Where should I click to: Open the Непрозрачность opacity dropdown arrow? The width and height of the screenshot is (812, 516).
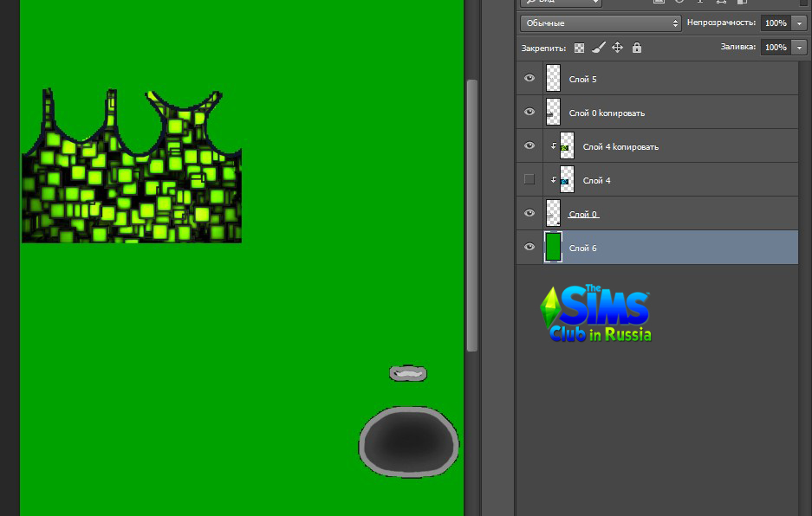point(799,23)
